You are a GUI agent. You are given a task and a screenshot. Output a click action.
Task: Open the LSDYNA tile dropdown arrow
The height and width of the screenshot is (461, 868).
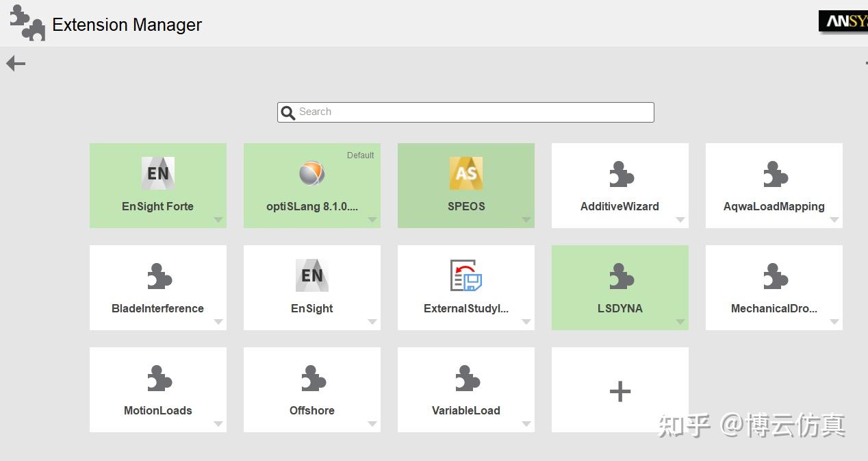coord(680,322)
